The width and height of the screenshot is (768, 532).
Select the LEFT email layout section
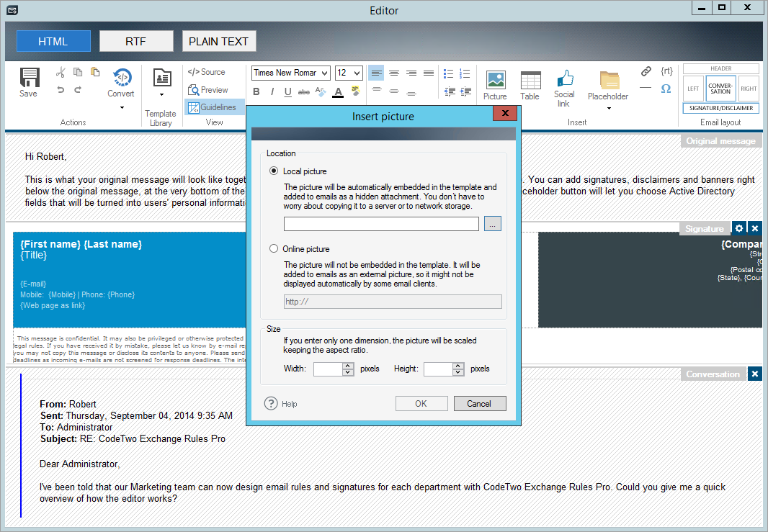[x=693, y=89]
